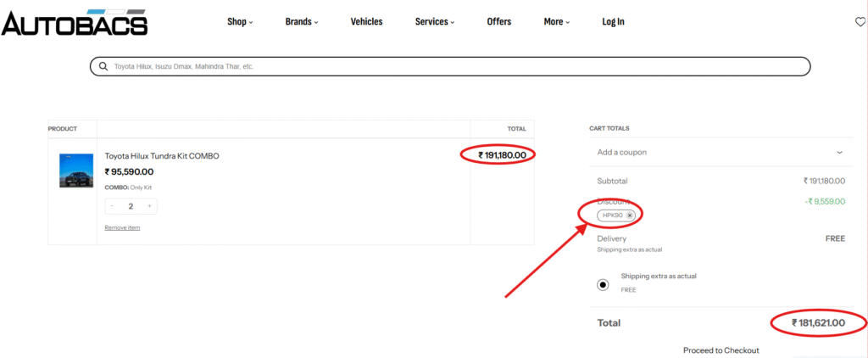Click the Delivery label

[612, 238]
